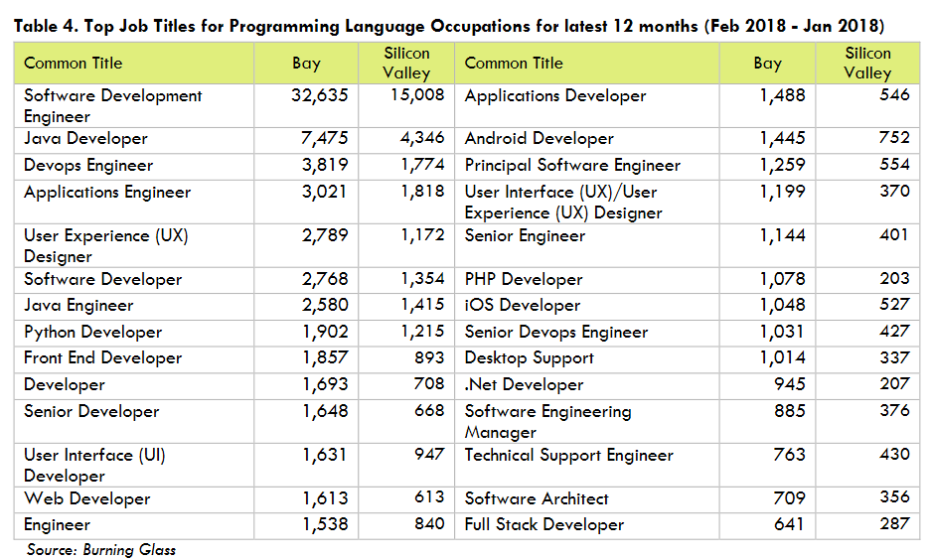Select the 'Applications Engineer' cell
The image size is (929, 560).
point(107,193)
